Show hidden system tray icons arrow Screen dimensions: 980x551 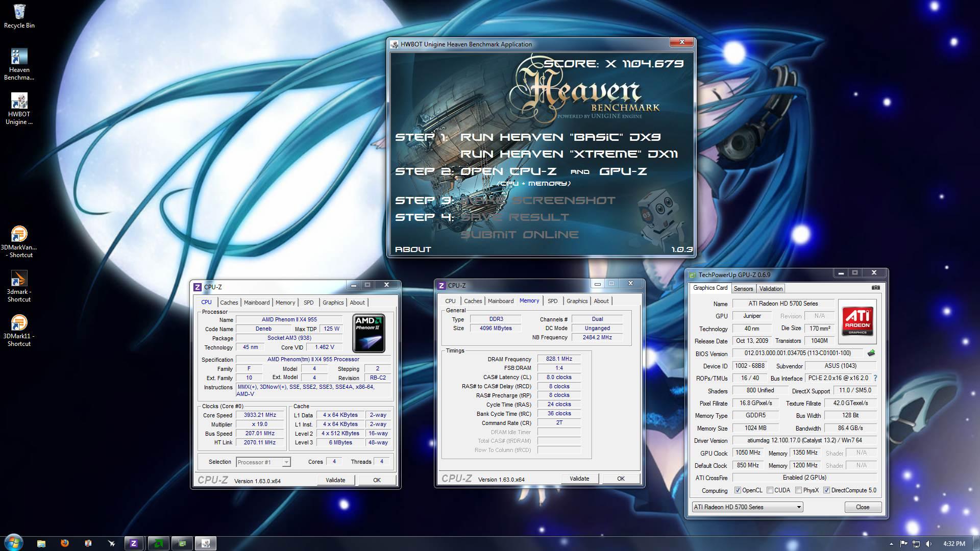891,544
